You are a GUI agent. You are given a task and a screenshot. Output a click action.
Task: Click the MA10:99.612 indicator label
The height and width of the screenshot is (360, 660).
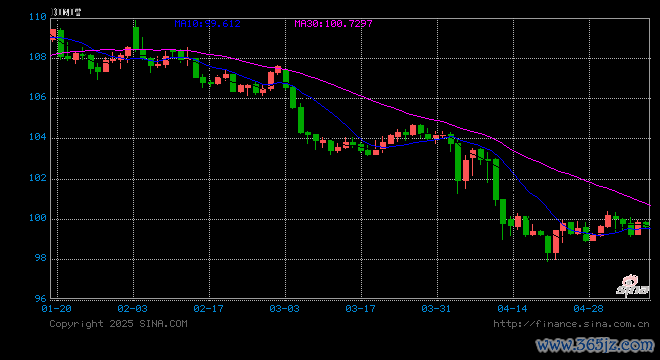[208, 24]
